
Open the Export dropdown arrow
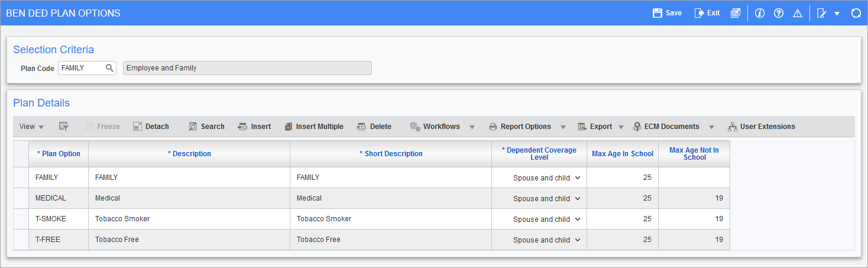click(621, 127)
